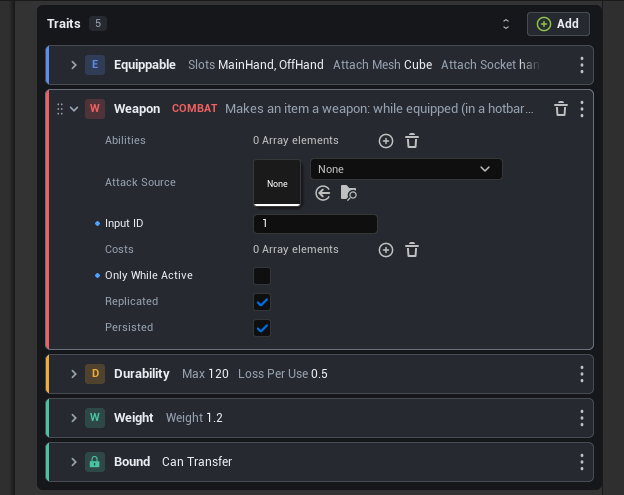
Task: Uncheck the Persisted checkbox
Action: click(262, 328)
